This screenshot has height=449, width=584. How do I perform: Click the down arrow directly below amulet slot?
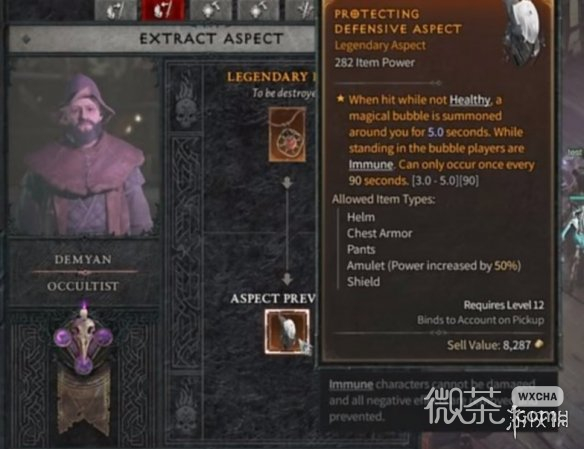tap(287, 182)
